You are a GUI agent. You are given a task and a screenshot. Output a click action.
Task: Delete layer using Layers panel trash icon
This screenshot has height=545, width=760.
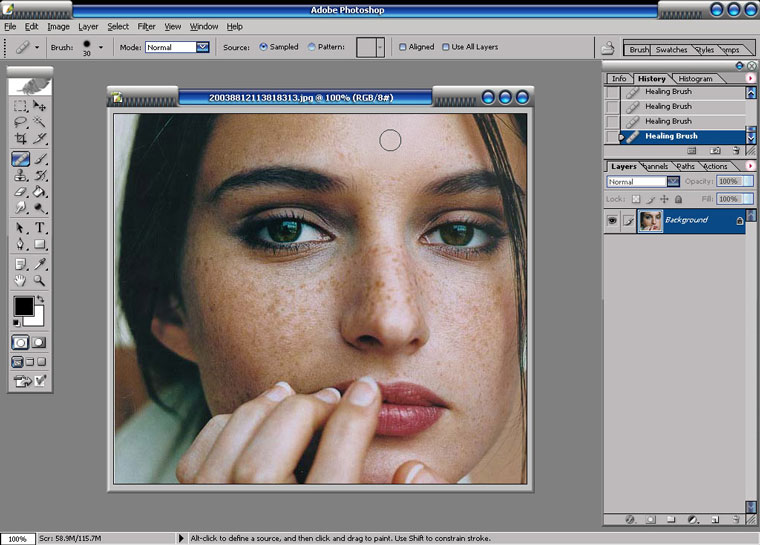click(x=735, y=519)
